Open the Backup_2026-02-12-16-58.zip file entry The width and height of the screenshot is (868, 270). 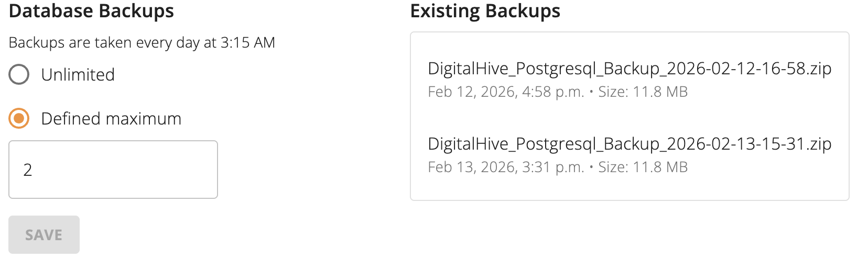[x=629, y=69]
